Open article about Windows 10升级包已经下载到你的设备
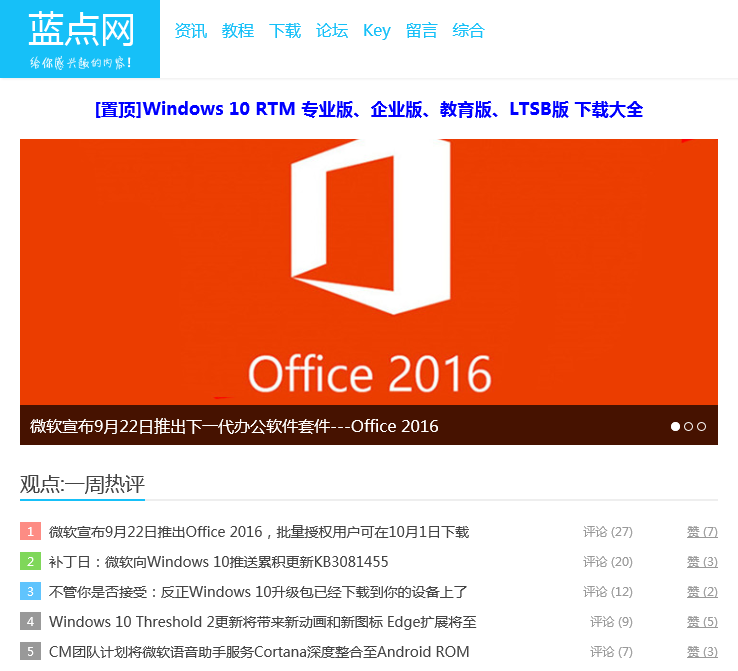This screenshot has width=738, height=671. [258, 592]
